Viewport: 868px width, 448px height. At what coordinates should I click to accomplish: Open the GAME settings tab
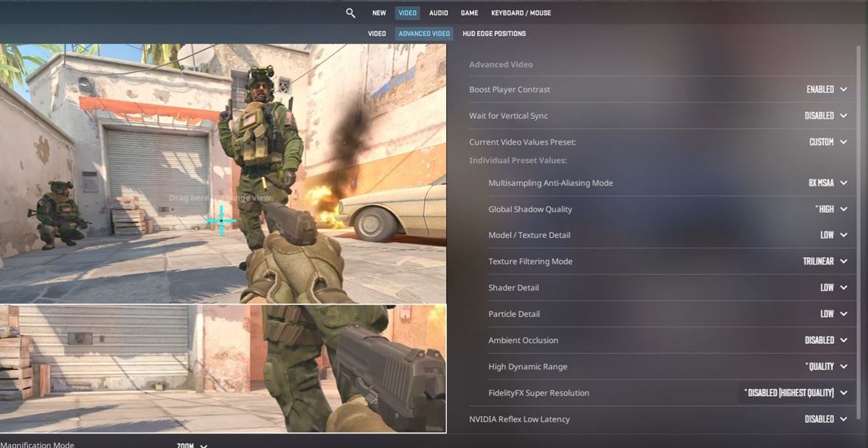(x=470, y=13)
